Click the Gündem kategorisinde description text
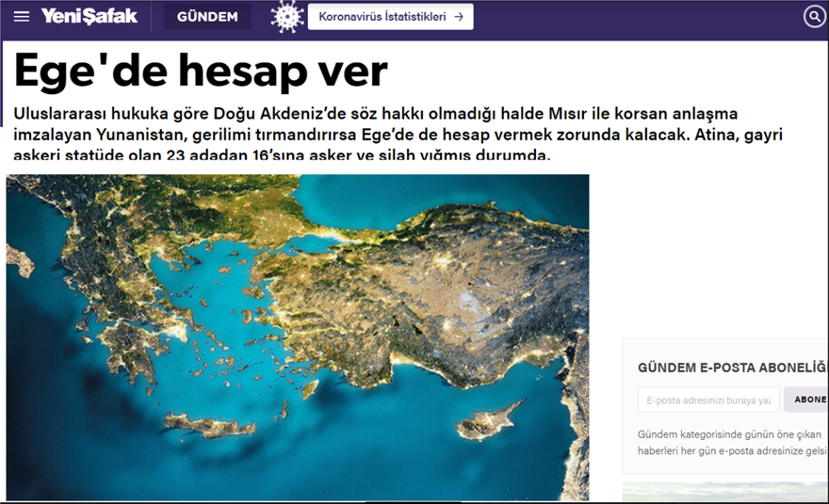829x504 pixels. 733,442
